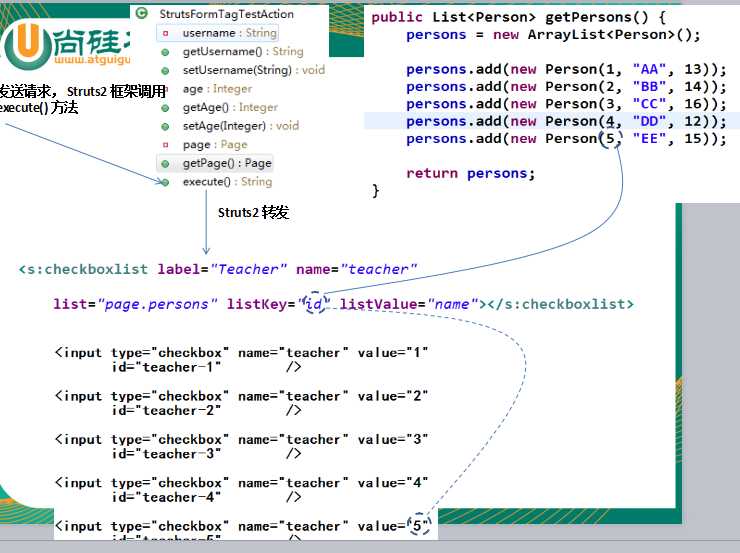Viewport: 740px width, 553px height.
Task: Click the green method icon beside getUsername()
Action: tap(165, 52)
